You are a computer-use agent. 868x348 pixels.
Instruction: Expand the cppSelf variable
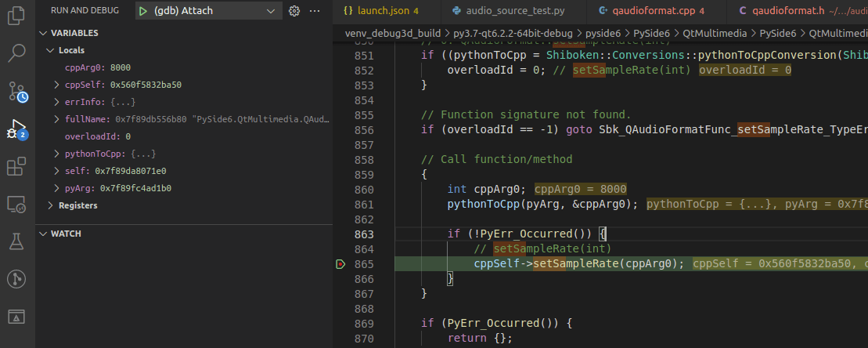[x=56, y=85]
